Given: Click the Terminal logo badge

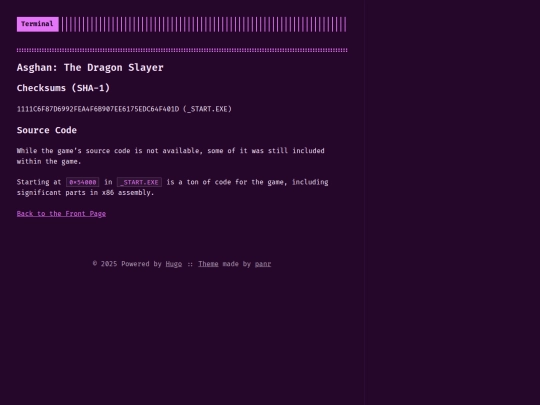Looking at the screenshot, I should pos(38,24).
